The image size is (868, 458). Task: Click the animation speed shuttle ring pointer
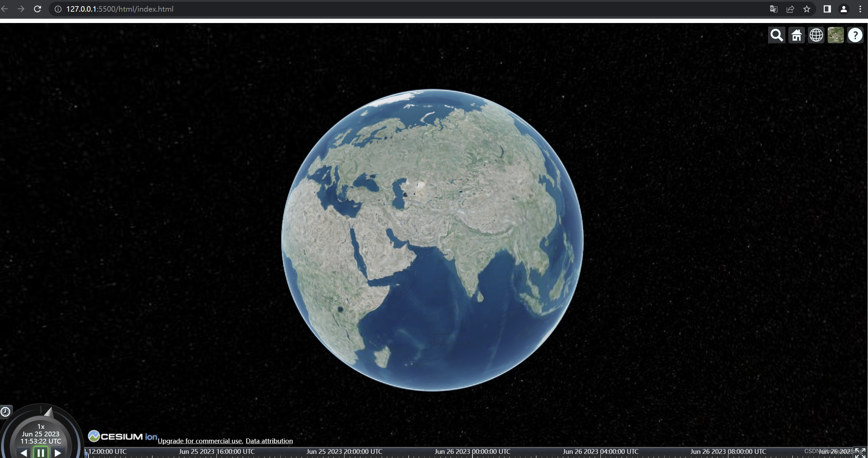[49, 412]
